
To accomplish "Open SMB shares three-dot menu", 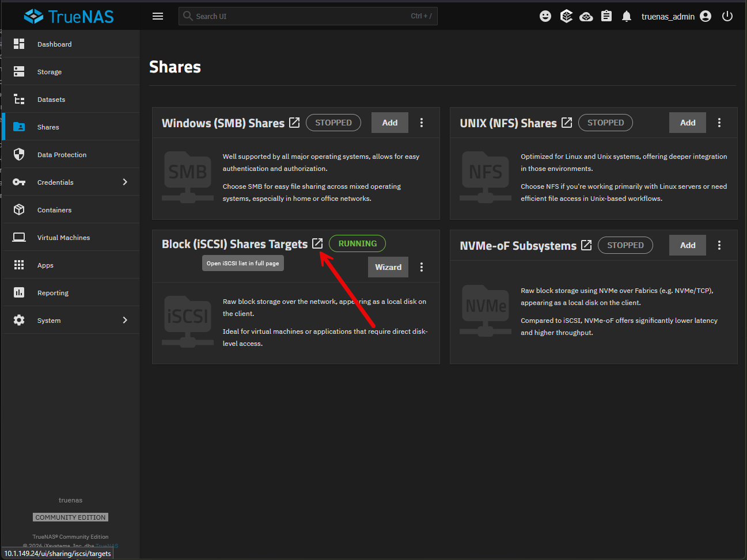I will [422, 123].
